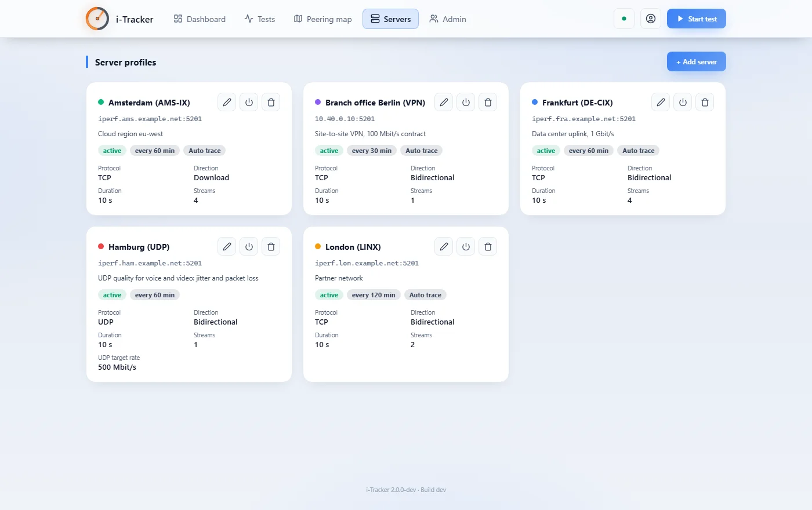Click the Start test button
812x510 pixels.
[697, 19]
